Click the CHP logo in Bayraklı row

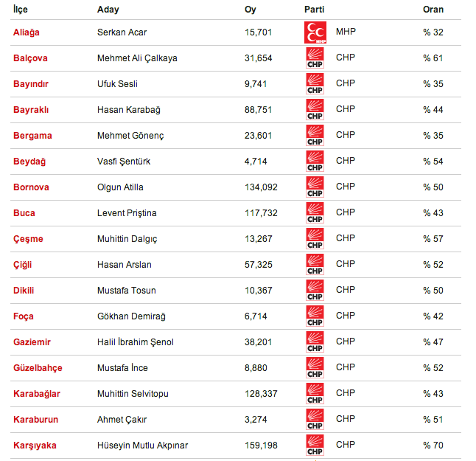(x=315, y=110)
